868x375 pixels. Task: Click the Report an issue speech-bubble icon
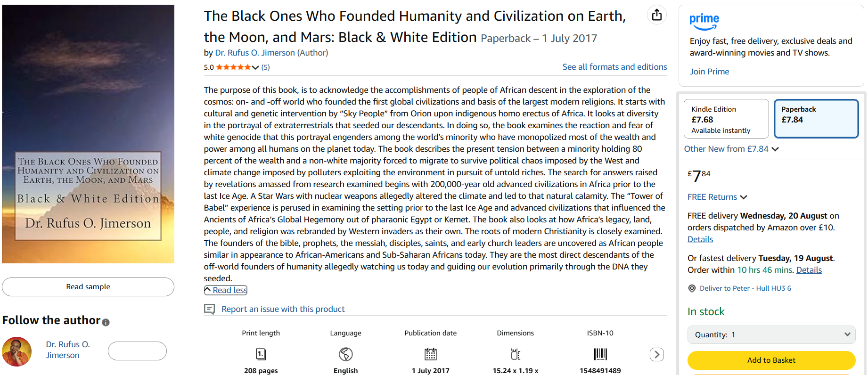(x=209, y=309)
